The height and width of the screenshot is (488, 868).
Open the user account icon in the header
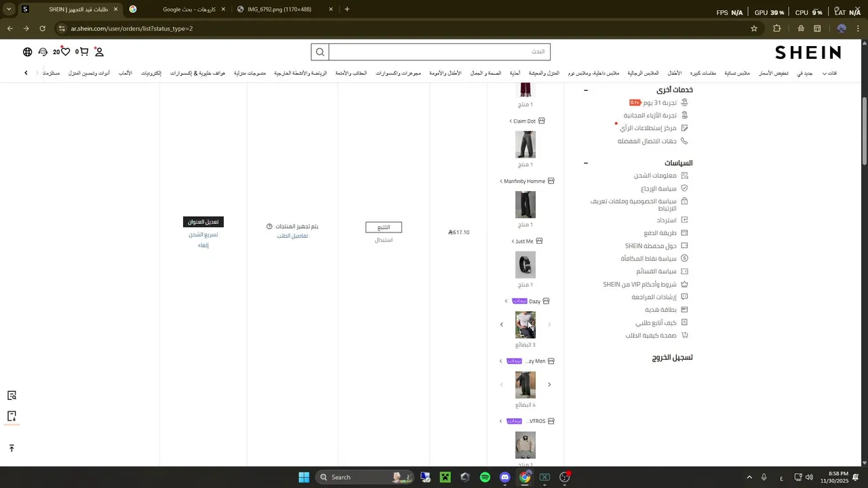click(99, 52)
